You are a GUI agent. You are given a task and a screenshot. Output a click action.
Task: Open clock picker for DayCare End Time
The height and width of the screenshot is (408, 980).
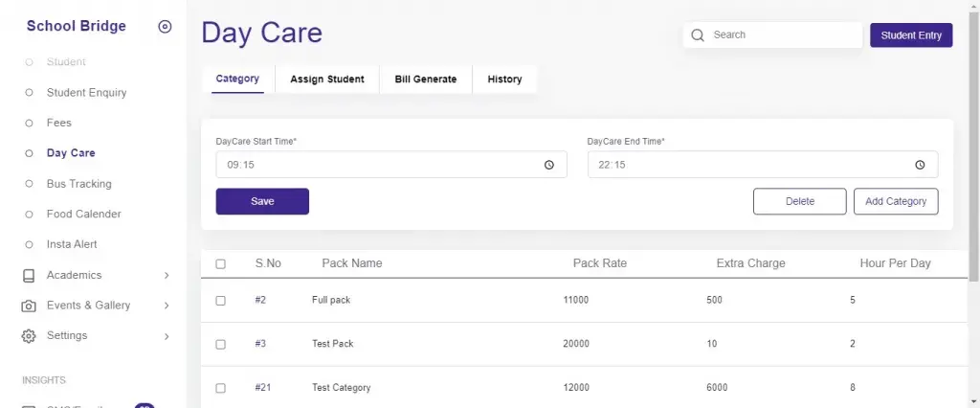point(920,165)
